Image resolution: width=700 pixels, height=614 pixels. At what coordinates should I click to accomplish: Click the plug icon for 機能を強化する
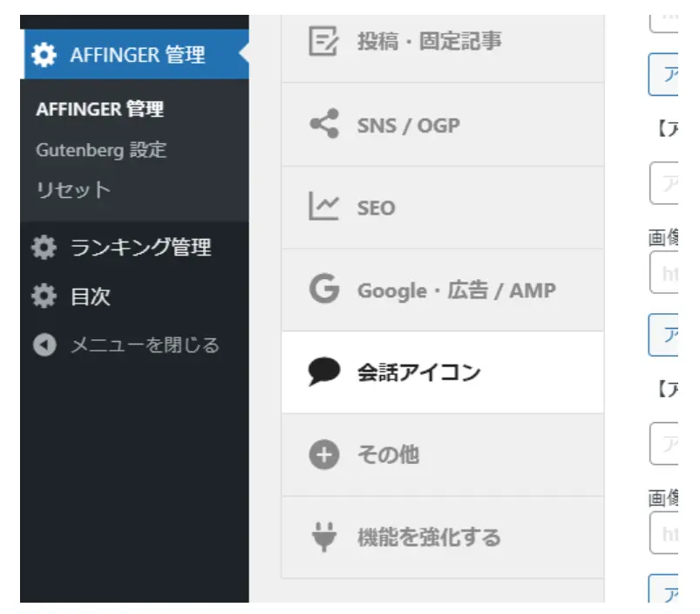(323, 537)
